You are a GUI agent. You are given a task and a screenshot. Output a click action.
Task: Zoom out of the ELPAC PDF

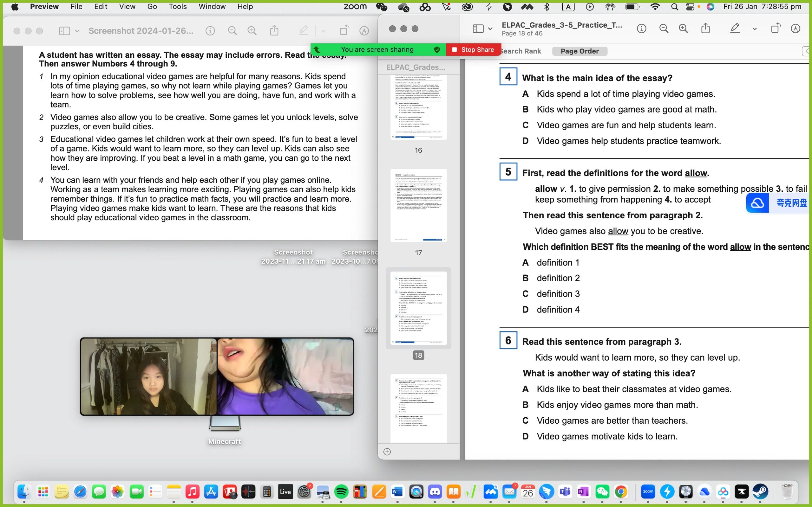pos(664,29)
